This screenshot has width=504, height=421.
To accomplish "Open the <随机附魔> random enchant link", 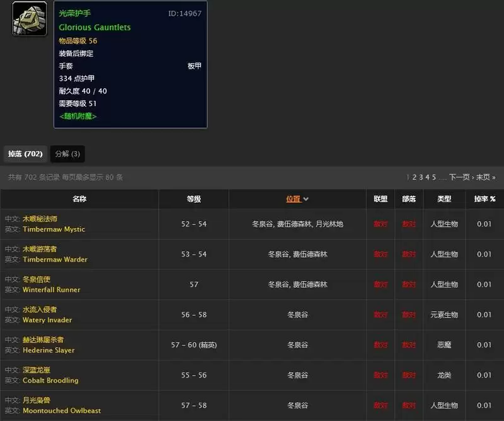I will (x=78, y=117).
